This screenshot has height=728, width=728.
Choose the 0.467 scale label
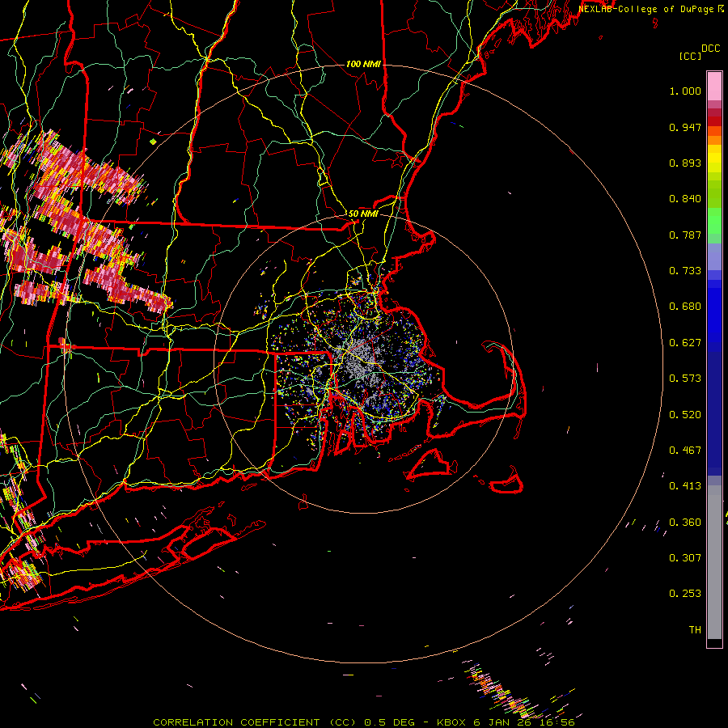(x=685, y=451)
